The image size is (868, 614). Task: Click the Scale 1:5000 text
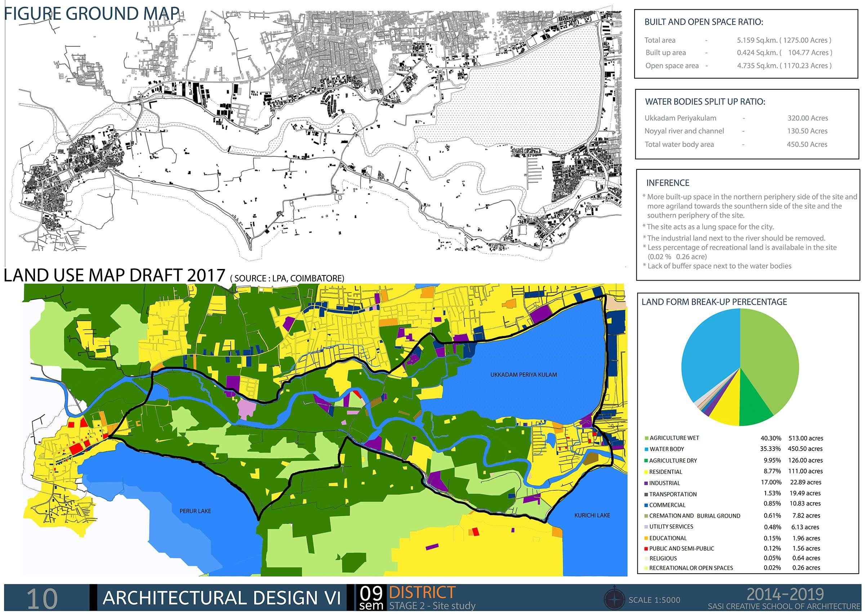point(654,600)
